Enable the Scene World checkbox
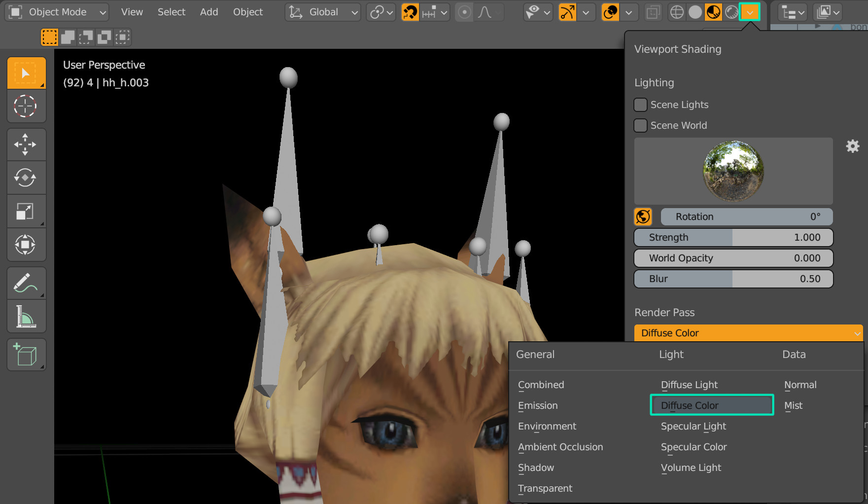This screenshot has height=504, width=868. 640,125
